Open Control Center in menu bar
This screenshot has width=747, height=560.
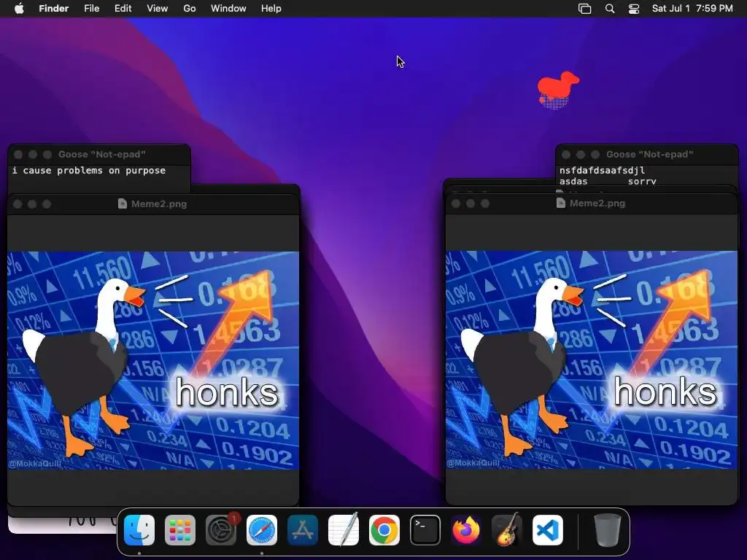coord(634,9)
